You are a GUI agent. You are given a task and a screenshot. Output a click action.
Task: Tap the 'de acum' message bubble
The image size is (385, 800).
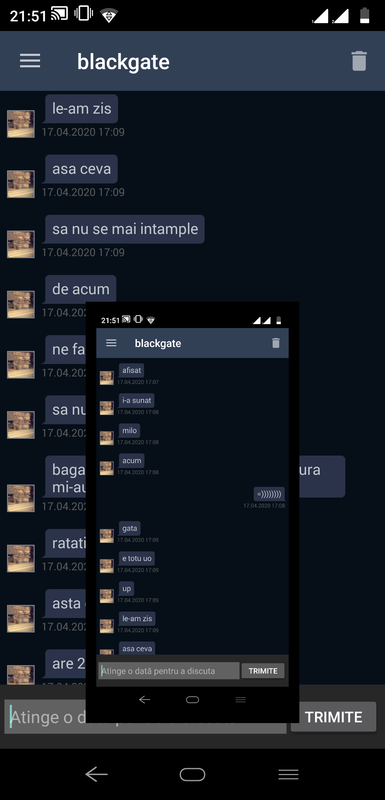coord(80,289)
